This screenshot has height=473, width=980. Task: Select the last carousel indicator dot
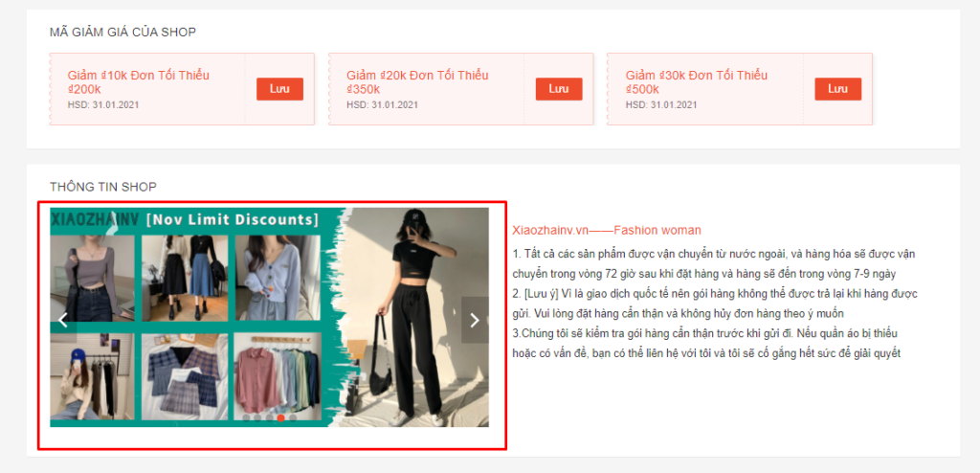(x=293, y=417)
